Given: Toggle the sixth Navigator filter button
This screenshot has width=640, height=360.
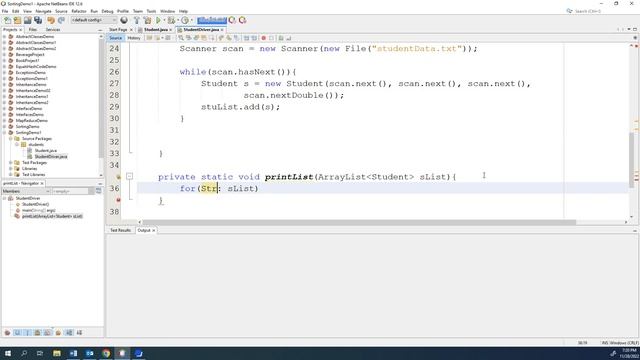Looking at the screenshot, I should (58, 333).
